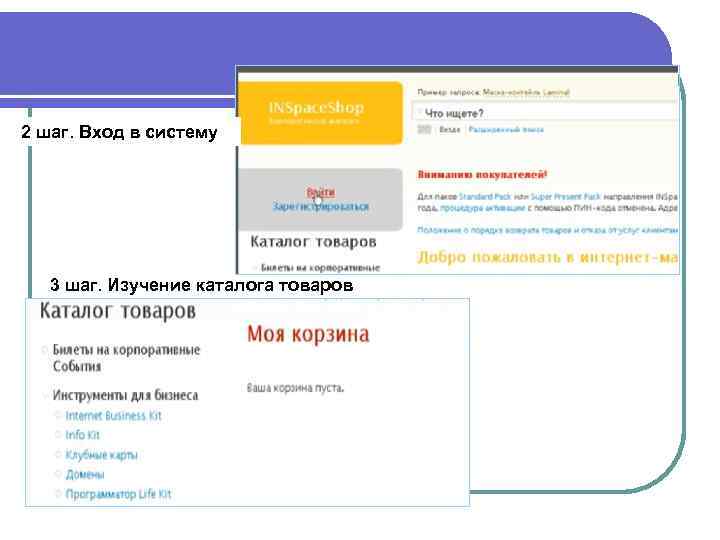Open the 'Internet Business Kit' catalog link
The width and height of the screenshot is (720, 540).
click(113, 416)
